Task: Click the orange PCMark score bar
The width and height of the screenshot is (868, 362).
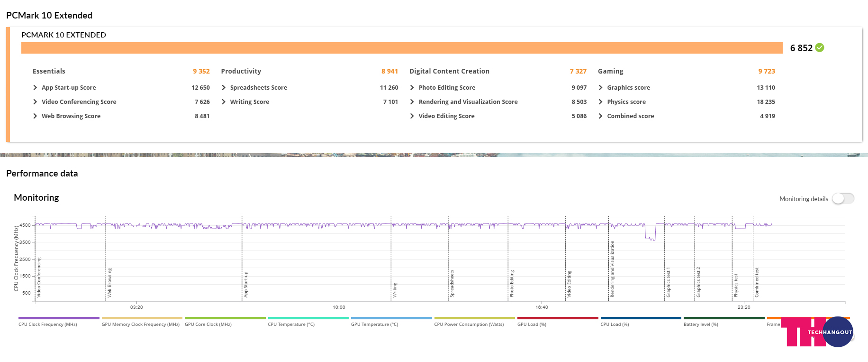Action: click(402, 48)
